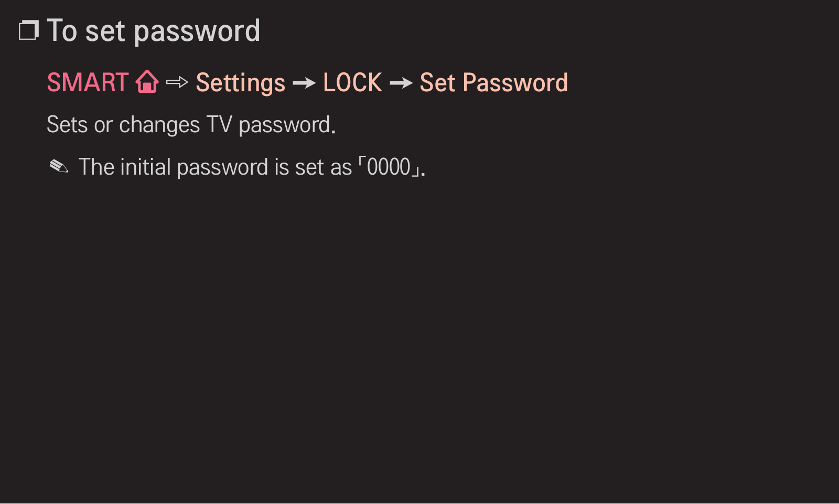Screen dimensions: 839x504
Task: Click the "To set password" heading
Action: [154, 31]
